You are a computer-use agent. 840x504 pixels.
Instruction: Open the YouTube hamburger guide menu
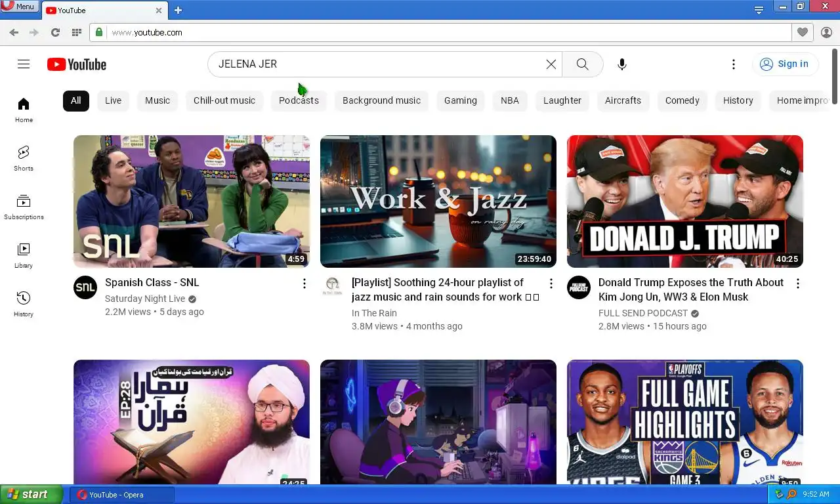coord(24,64)
